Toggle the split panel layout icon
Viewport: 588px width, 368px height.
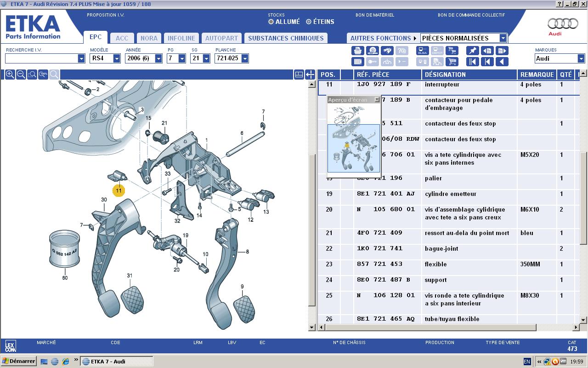pyautogui.click(x=299, y=75)
